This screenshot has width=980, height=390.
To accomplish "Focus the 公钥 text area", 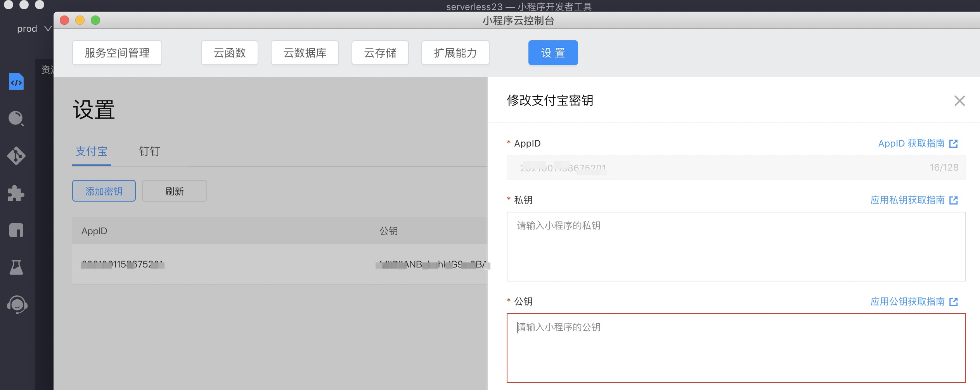I will [736, 348].
